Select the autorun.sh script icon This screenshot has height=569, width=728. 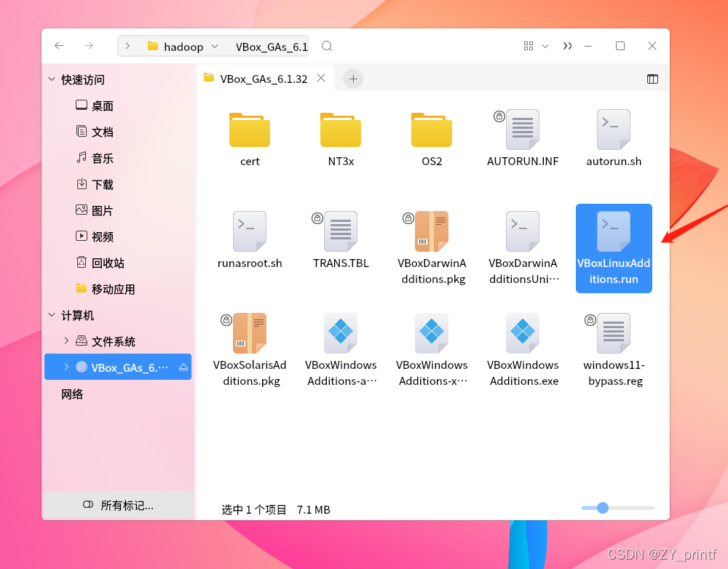[613, 130]
